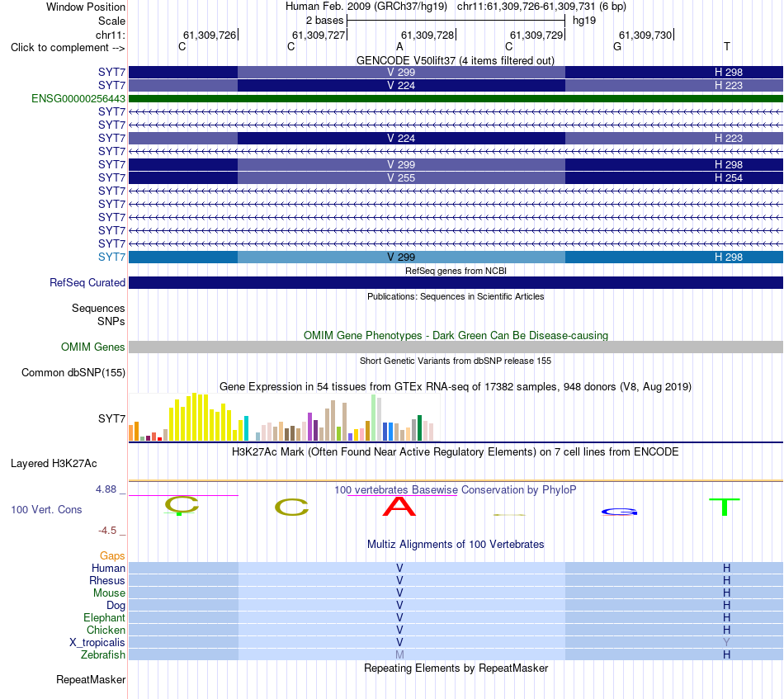This screenshot has height=699, width=784.
Task: Open '100 vertebrates Basewise Conservation by PhyloP' title
Action: click(x=455, y=490)
